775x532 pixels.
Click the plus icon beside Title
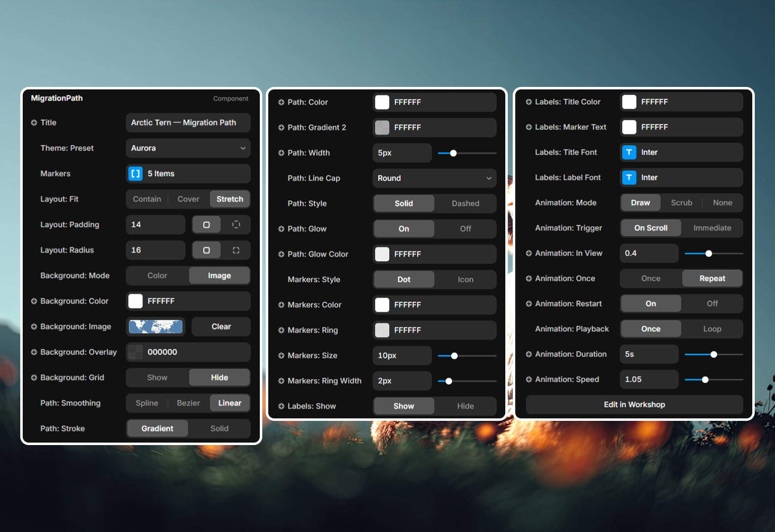[34, 123]
